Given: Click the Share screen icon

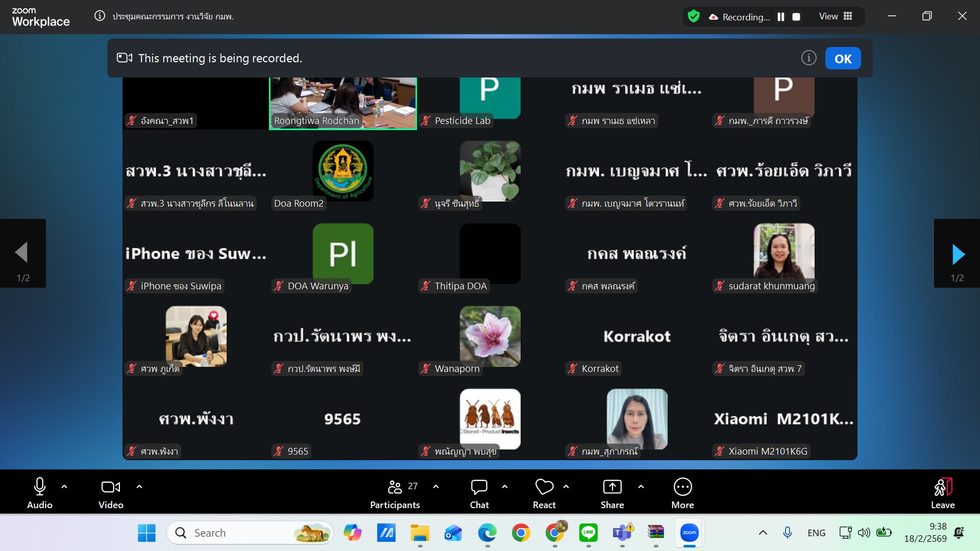Looking at the screenshot, I should [612, 493].
